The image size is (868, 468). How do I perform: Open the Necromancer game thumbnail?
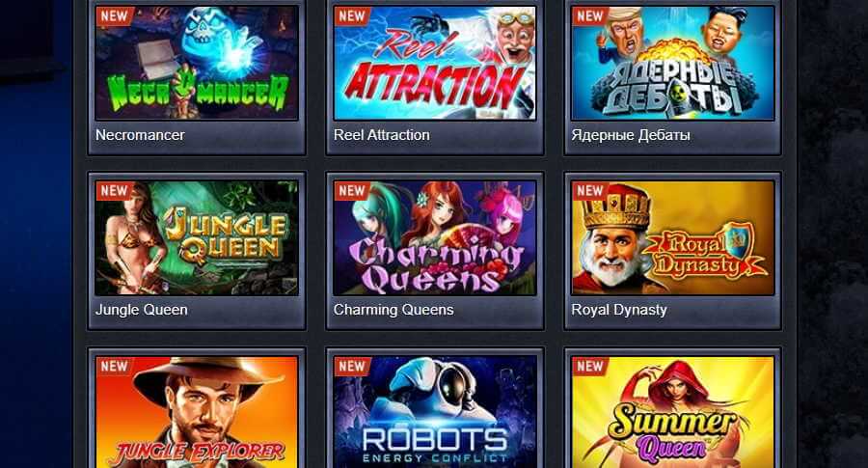tap(197, 63)
